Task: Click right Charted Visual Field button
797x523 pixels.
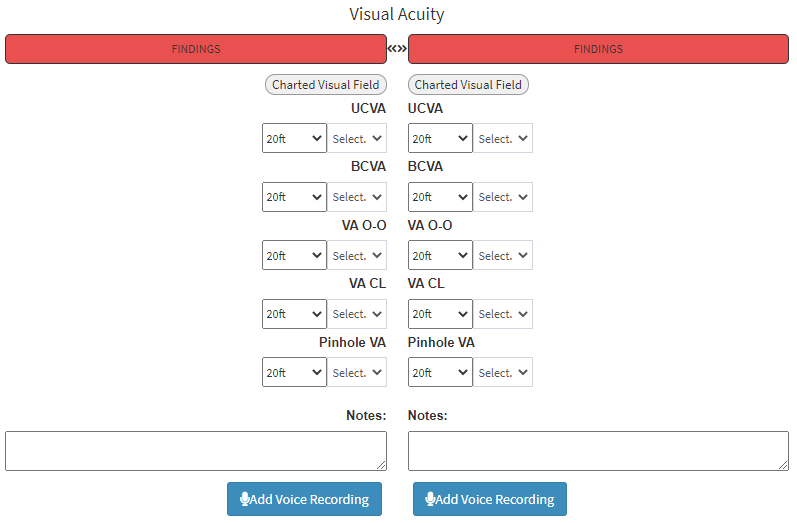Action: pyautogui.click(x=468, y=85)
